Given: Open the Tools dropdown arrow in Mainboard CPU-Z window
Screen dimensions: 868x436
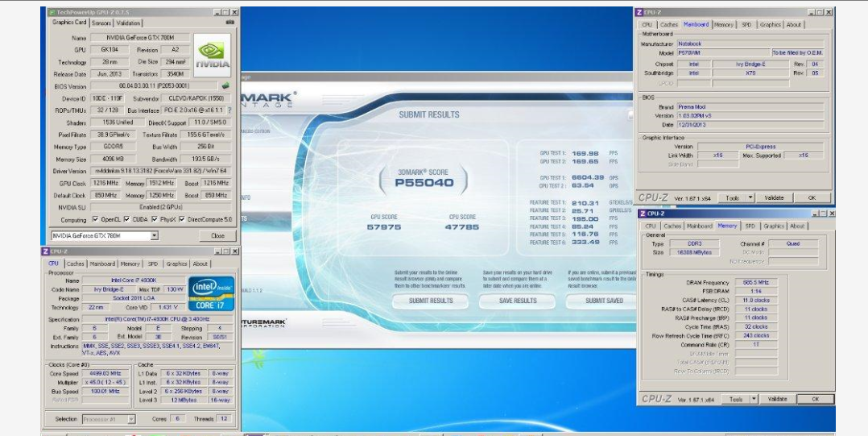Looking at the screenshot, I should (x=750, y=197).
